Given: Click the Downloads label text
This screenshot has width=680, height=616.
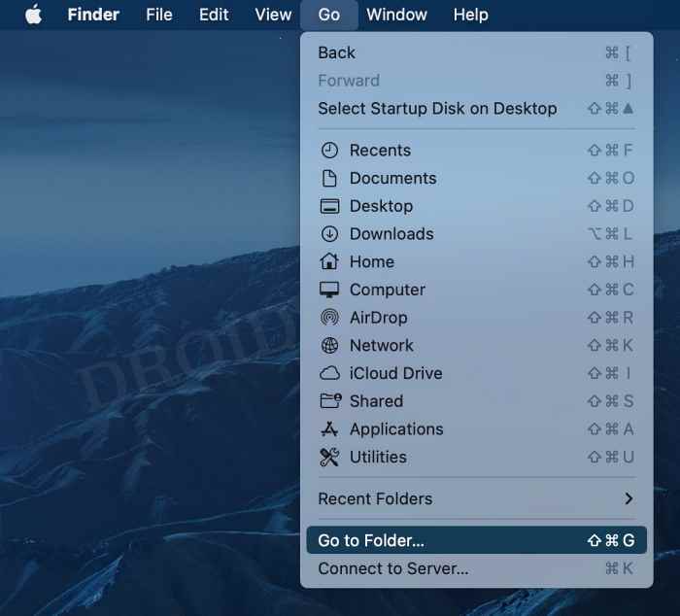Looking at the screenshot, I should click(x=391, y=234).
